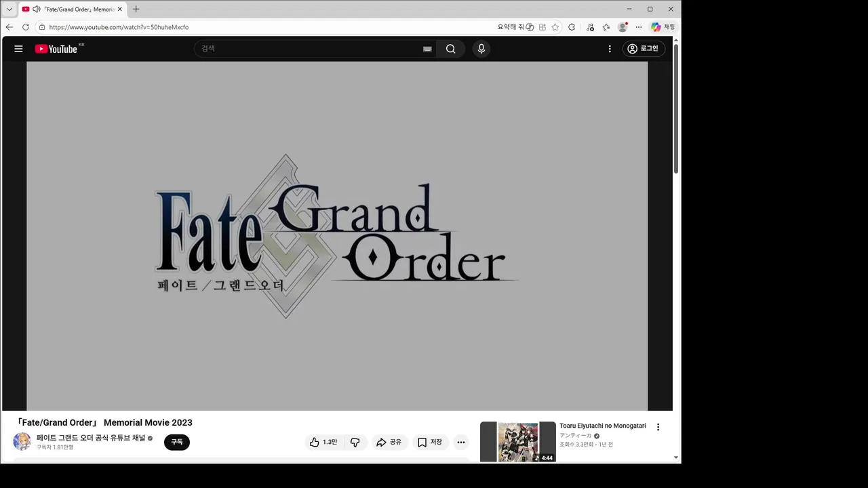Click the Fate/Grand Order video player
868x488 pixels.
(x=337, y=236)
